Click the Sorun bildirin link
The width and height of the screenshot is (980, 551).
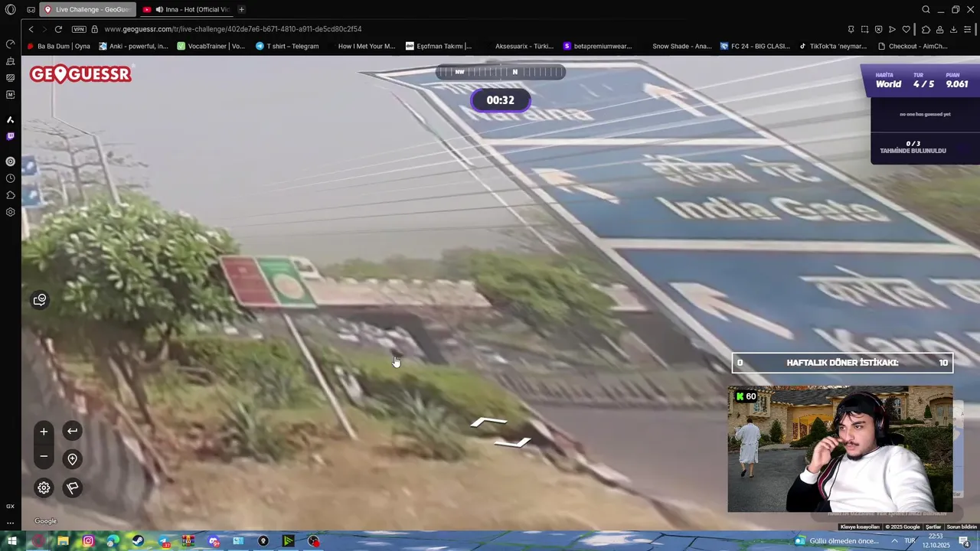[x=962, y=527]
